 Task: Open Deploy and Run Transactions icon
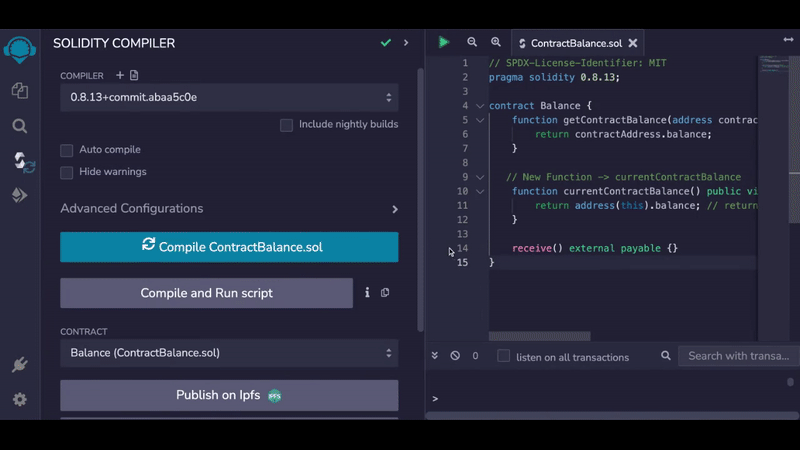point(19,196)
